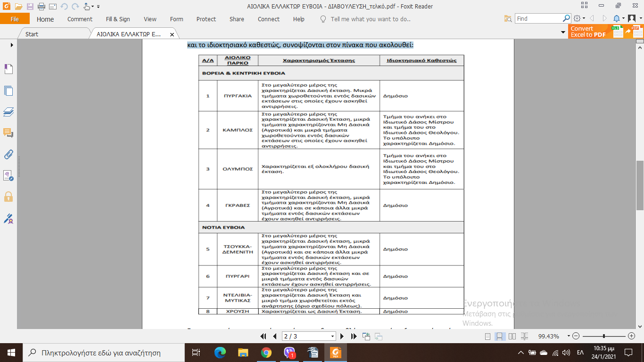Undo the last action
The height and width of the screenshot is (362, 644).
[64, 7]
